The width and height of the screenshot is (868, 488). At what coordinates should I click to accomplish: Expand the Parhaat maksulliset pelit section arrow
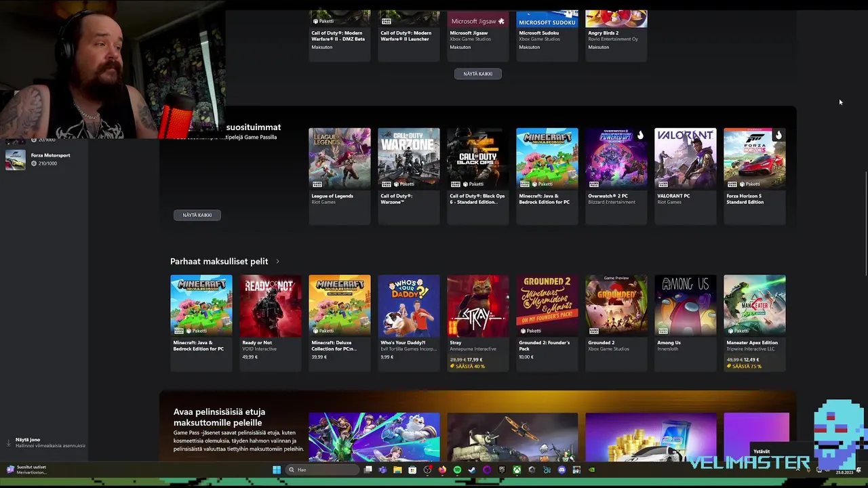(x=277, y=261)
